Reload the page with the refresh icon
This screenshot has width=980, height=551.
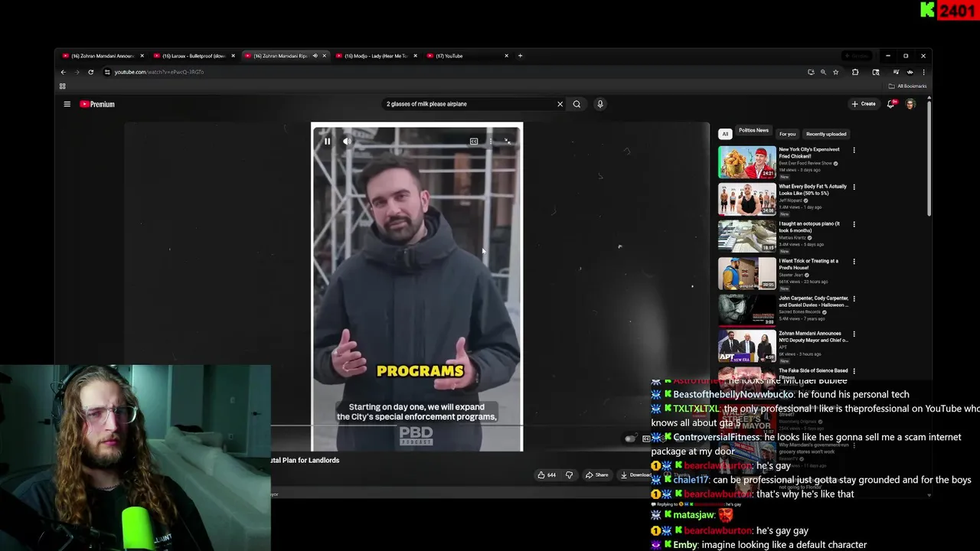[90, 72]
